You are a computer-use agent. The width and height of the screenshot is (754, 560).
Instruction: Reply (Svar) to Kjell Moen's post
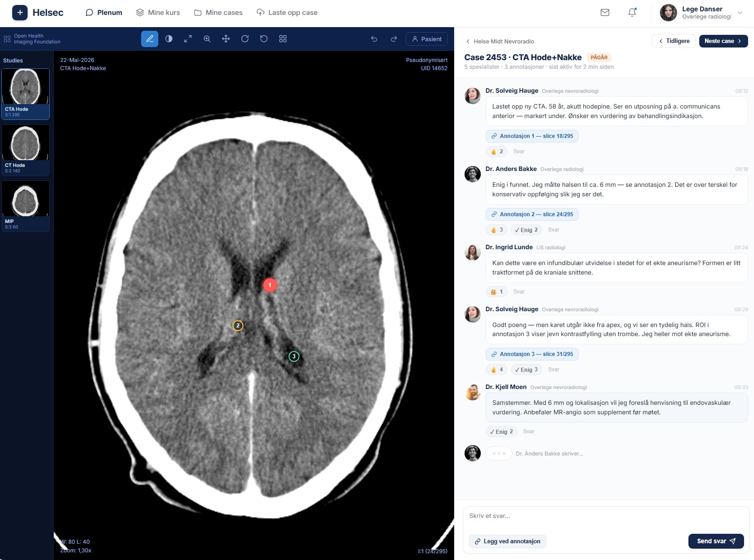tap(529, 432)
